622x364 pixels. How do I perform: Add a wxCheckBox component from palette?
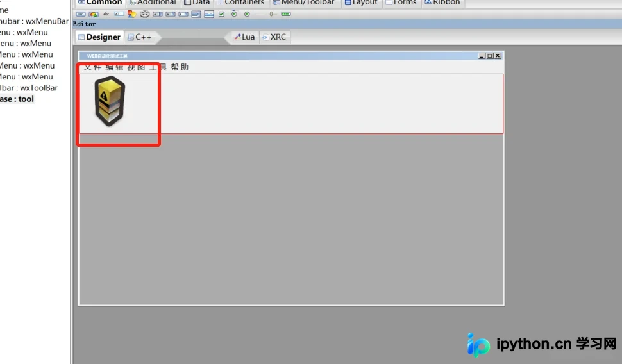(221, 14)
